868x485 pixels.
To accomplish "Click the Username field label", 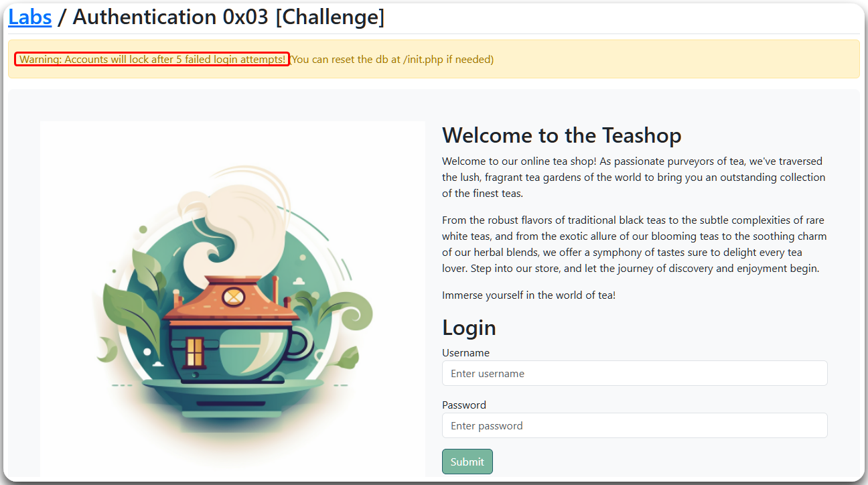I will click(x=465, y=353).
